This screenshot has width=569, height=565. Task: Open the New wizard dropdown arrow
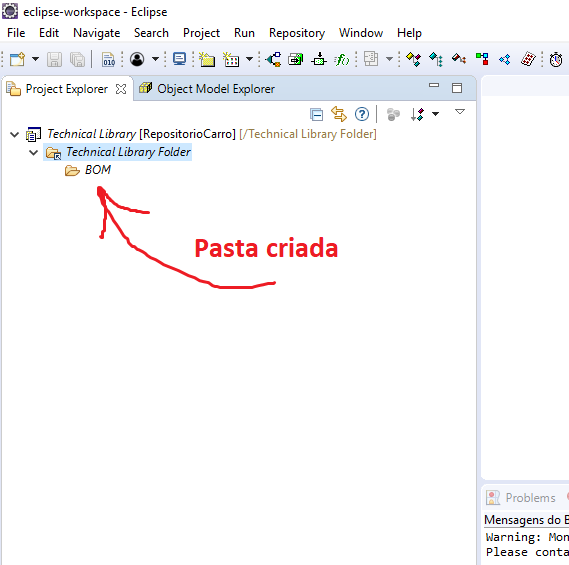point(36,59)
